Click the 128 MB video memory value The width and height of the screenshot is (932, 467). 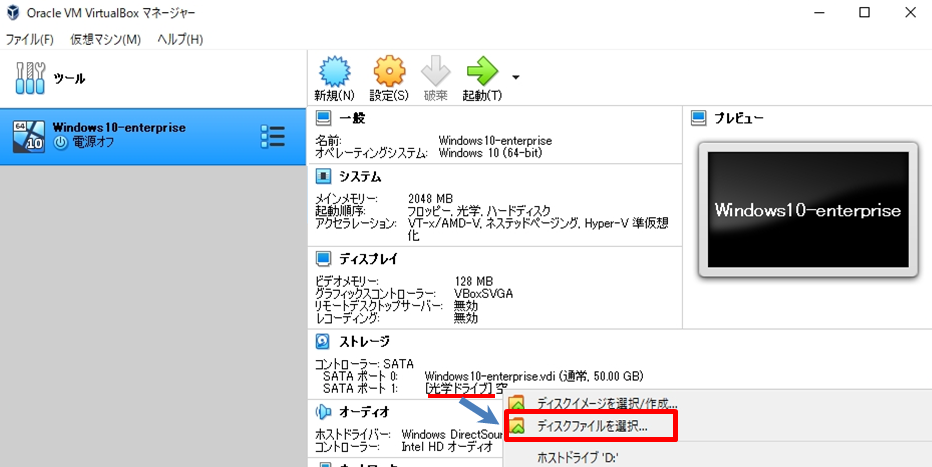473,281
